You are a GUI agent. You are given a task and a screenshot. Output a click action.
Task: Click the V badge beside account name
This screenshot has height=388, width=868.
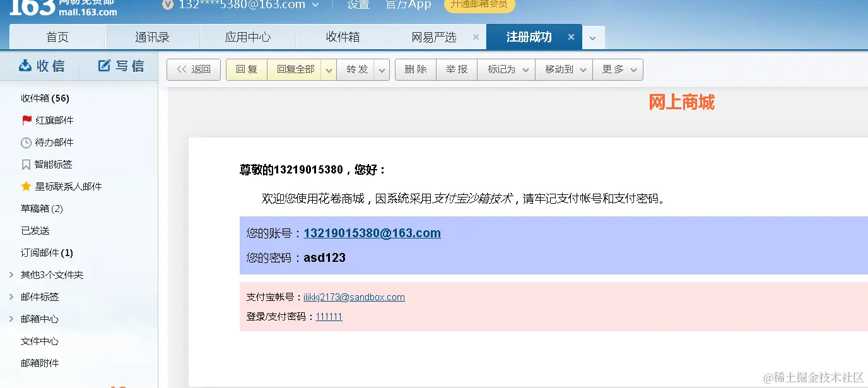pyautogui.click(x=168, y=4)
